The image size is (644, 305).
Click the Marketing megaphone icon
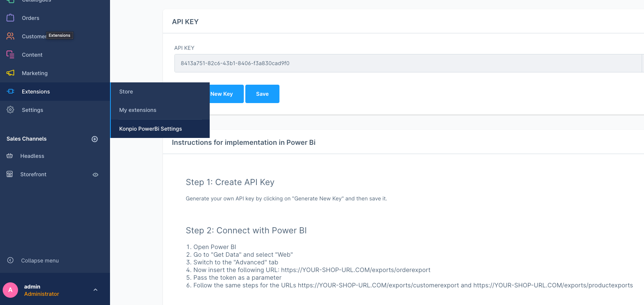coord(10,73)
